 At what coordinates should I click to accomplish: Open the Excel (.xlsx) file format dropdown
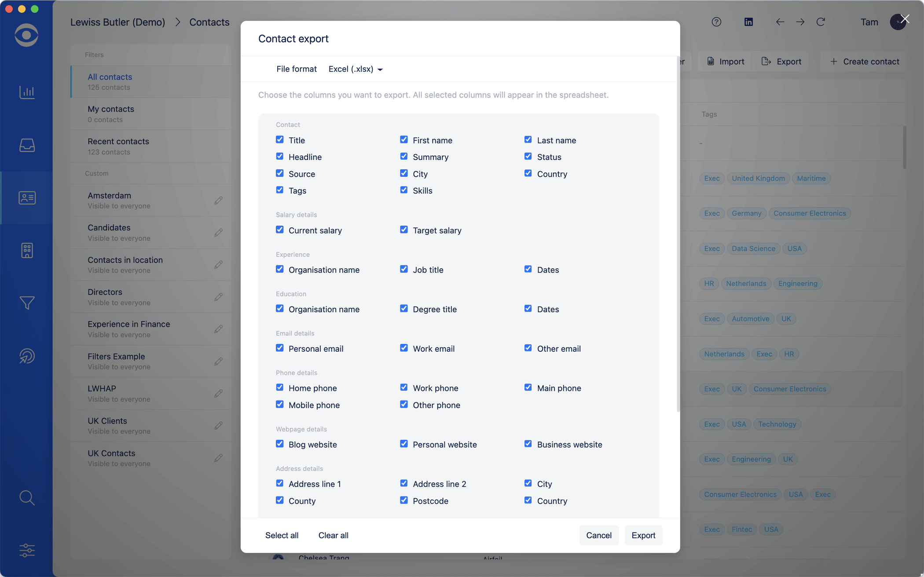(x=356, y=69)
